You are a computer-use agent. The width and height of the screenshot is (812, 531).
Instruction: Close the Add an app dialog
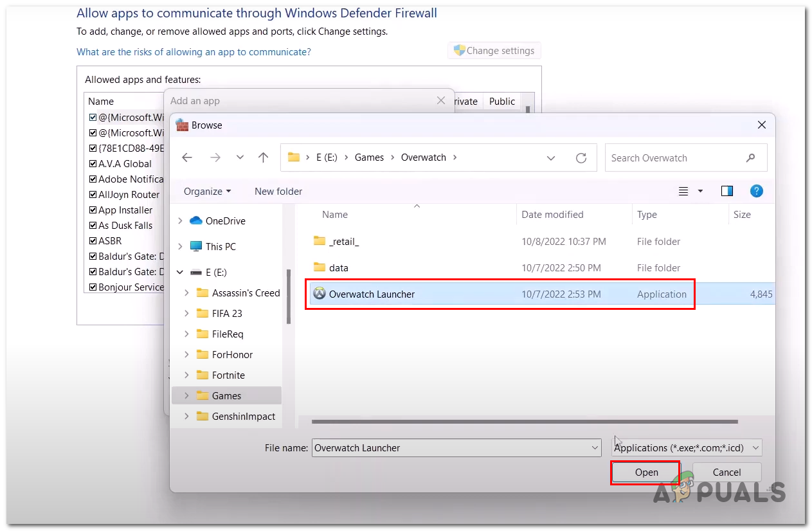(440, 100)
